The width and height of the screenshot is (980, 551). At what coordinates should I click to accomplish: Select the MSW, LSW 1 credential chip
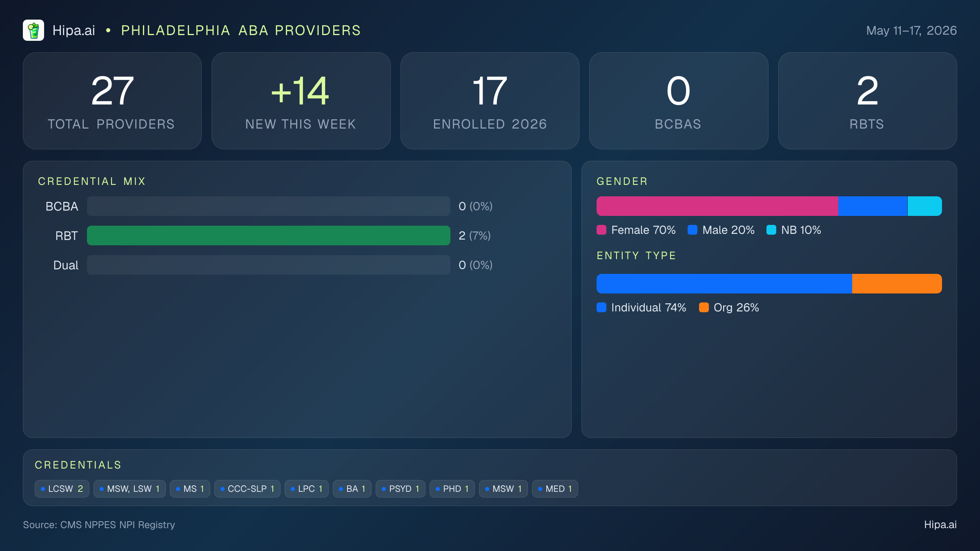[129, 489]
